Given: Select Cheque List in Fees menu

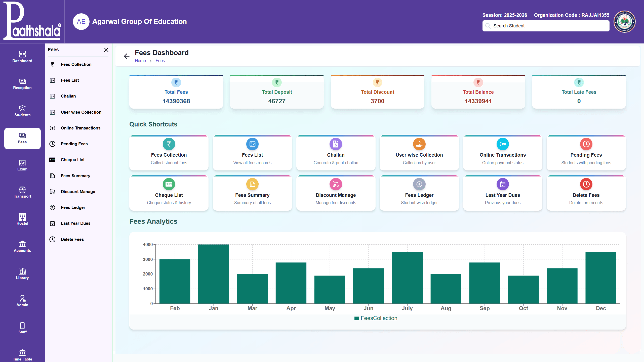Looking at the screenshot, I should click(x=72, y=160).
